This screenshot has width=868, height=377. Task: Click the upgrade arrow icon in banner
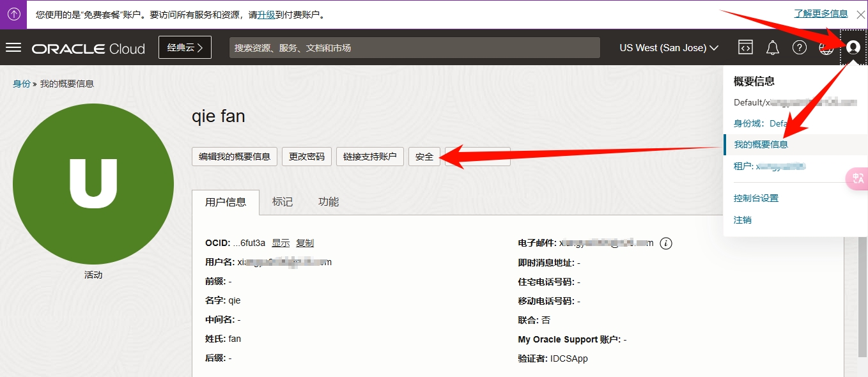13,14
